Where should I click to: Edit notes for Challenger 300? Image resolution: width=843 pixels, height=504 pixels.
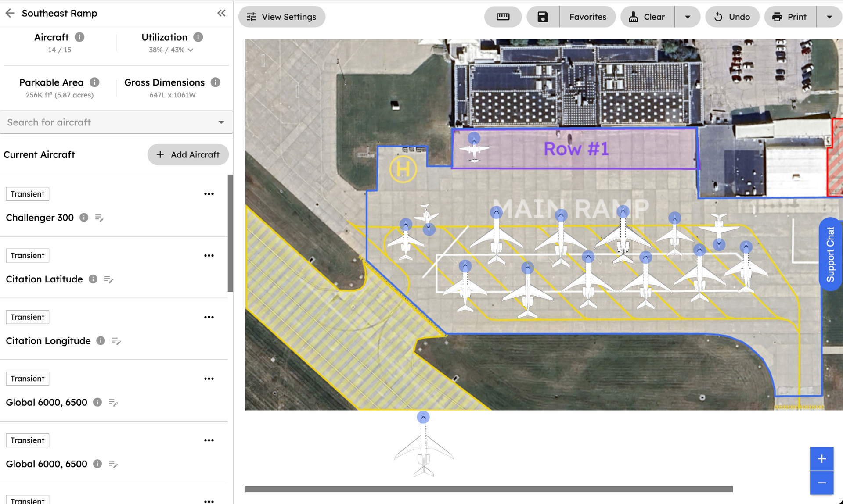(100, 218)
